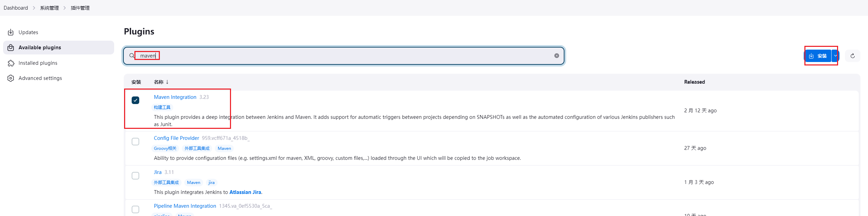The height and width of the screenshot is (216, 868).
Task: Select the Jira plugin checkbox
Action: [135, 176]
